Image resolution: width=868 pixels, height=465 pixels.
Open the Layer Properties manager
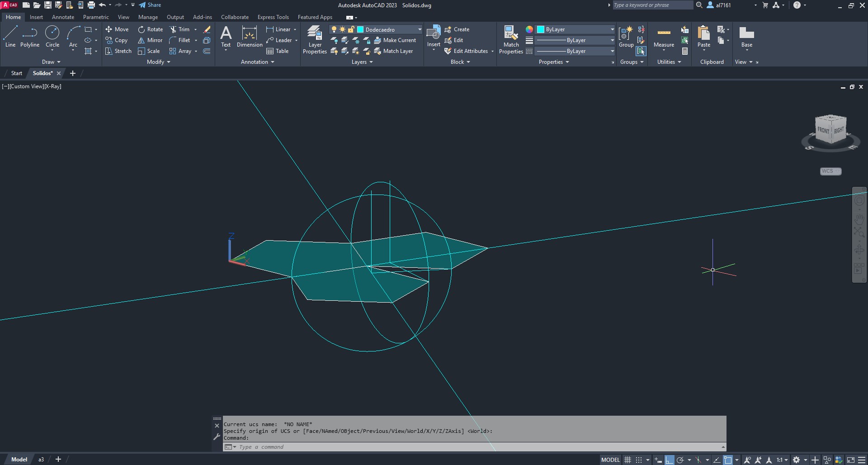[x=315, y=40]
